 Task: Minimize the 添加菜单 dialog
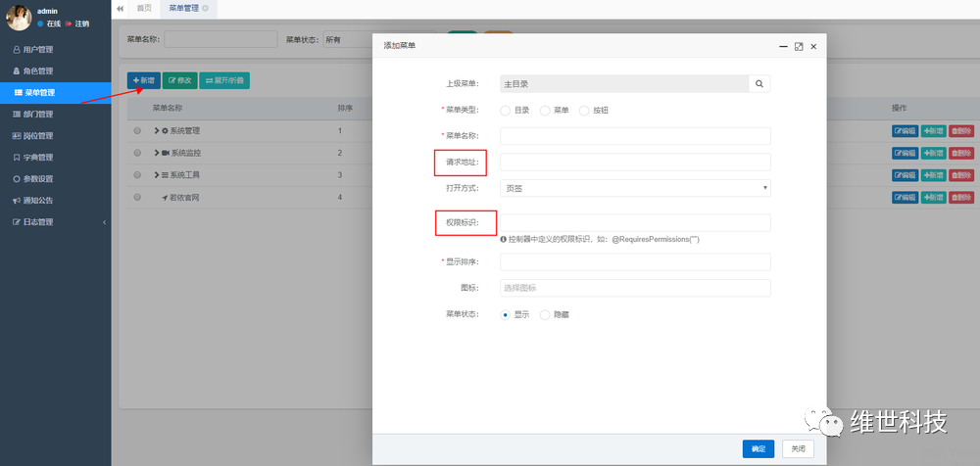point(783,46)
